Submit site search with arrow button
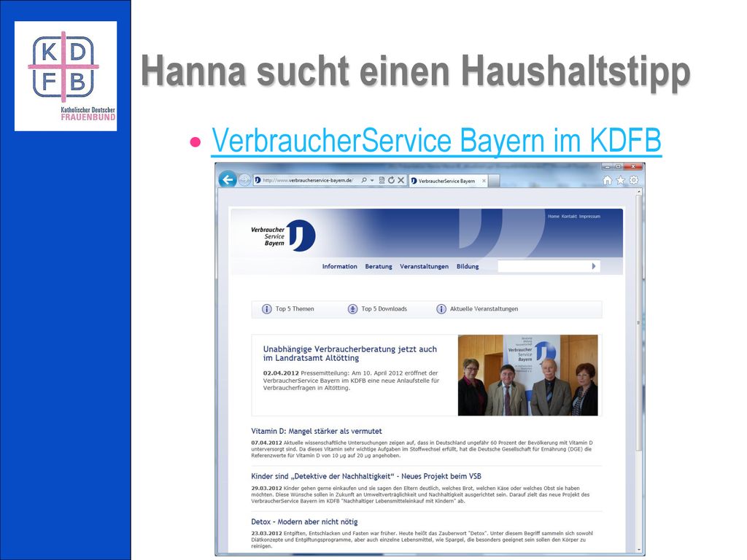The width and height of the screenshot is (747, 560). click(594, 266)
